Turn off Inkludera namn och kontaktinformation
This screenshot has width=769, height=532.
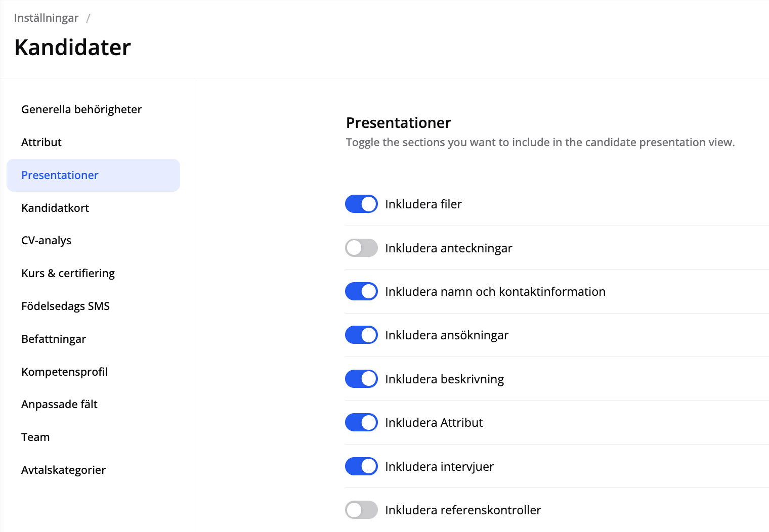pos(361,291)
